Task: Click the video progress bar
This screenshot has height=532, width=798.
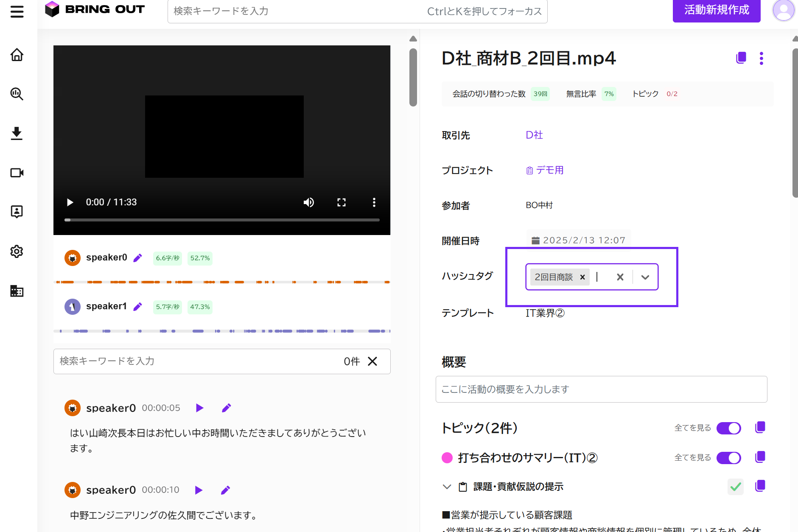Action: click(222, 220)
